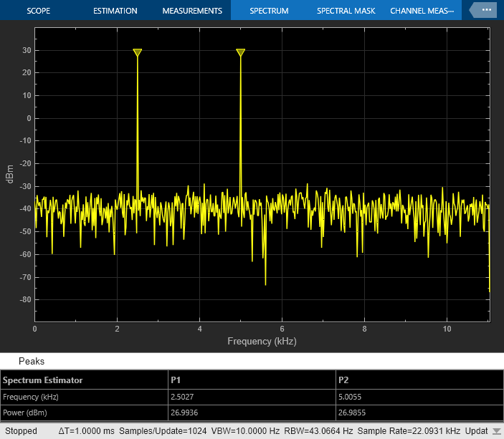
Task: Click the Stopped status indicator
Action: tap(22, 431)
